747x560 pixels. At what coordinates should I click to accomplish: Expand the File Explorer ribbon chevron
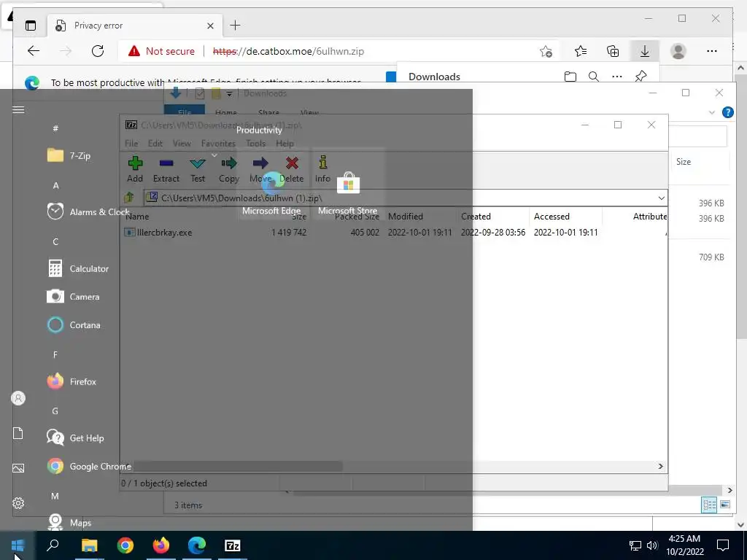click(712, 113)
